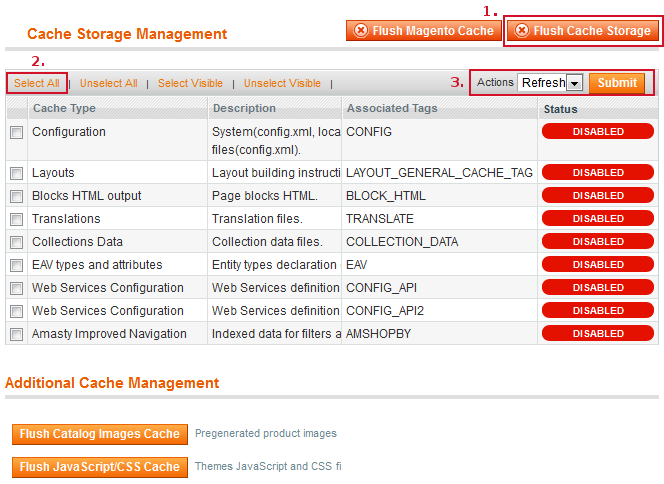Image resolution: width=664 pixels, height=484 pixels.
Task: Click the Unselect Visible link
Action: point(282,83)
